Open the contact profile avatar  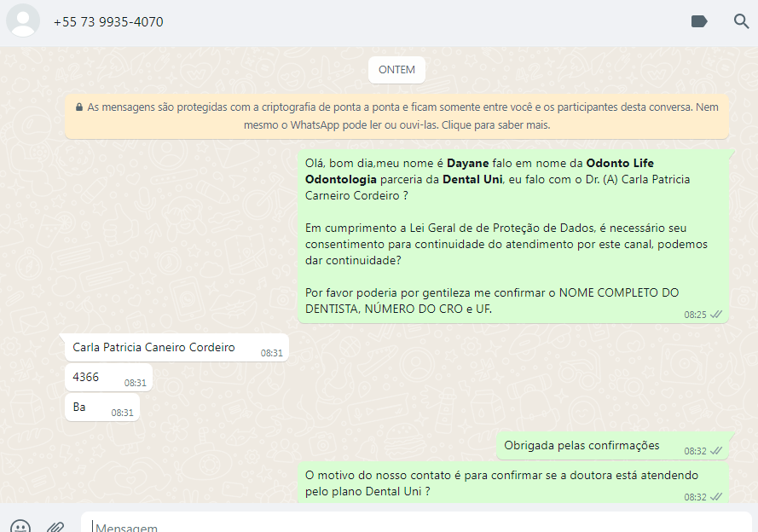(23, 20)
